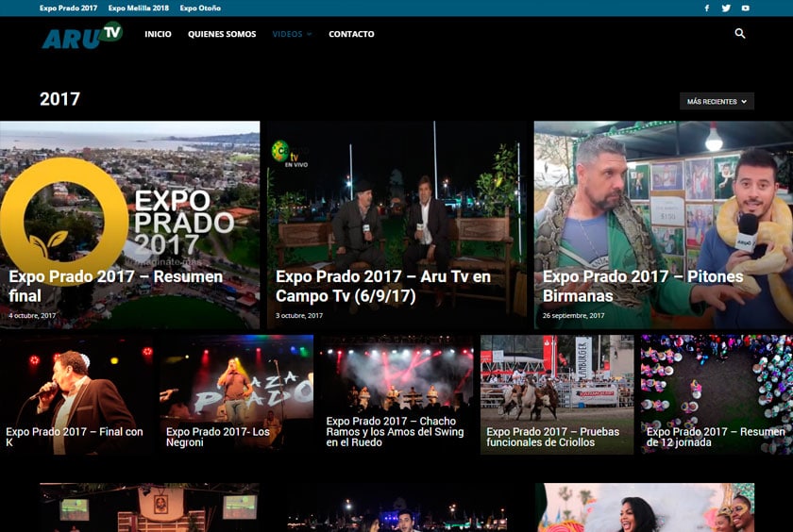The width and height of the screenshot is (793, 532).
Task: Open the Más Recientes sort dropdown
Action: point(717,101)
